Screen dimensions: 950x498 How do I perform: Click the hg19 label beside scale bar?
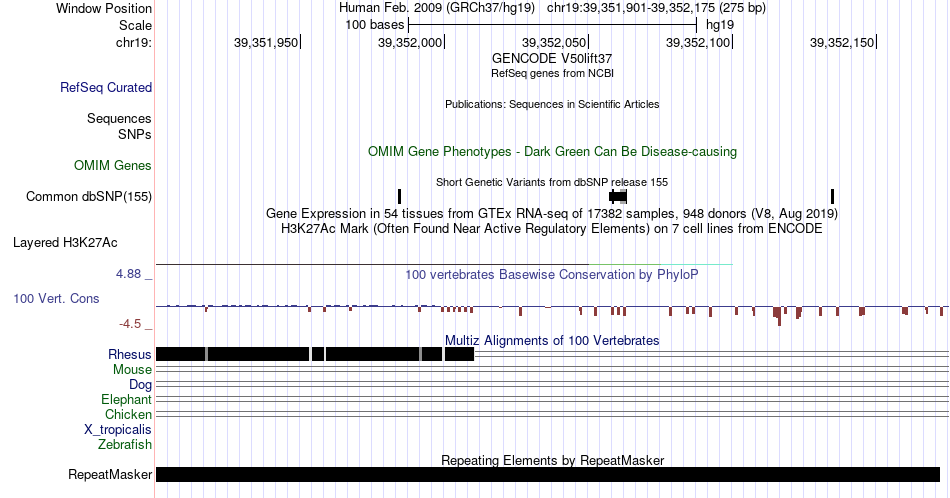[x=720, y=25]
